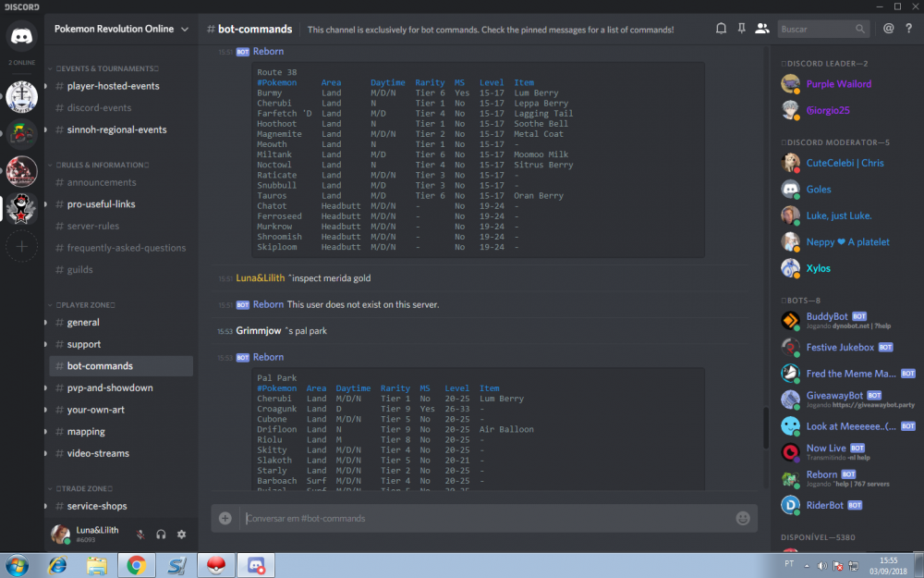924x578 pixels.
Task: Collapse the PLAYER ZONE category
Action: pyautogui.click(x=82, y=305)
